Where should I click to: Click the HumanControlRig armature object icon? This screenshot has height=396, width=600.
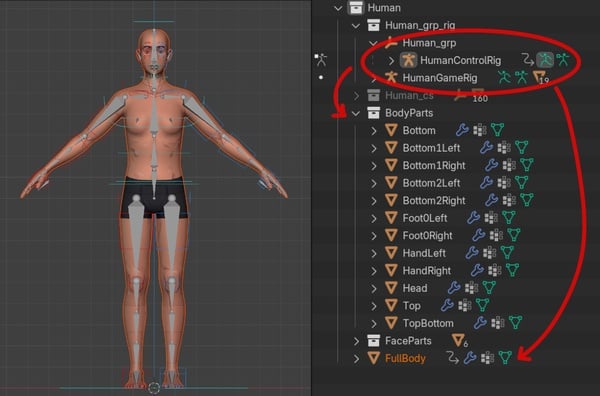[x=408, y=60]
